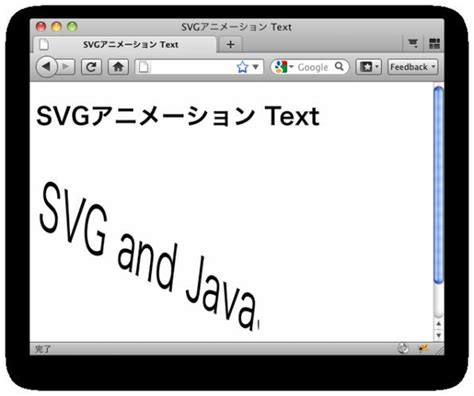Image resolution: width=474 pixels, height=396 pixels.
Task: Click the sync icon in the status bar
Action: coord(403,349)
